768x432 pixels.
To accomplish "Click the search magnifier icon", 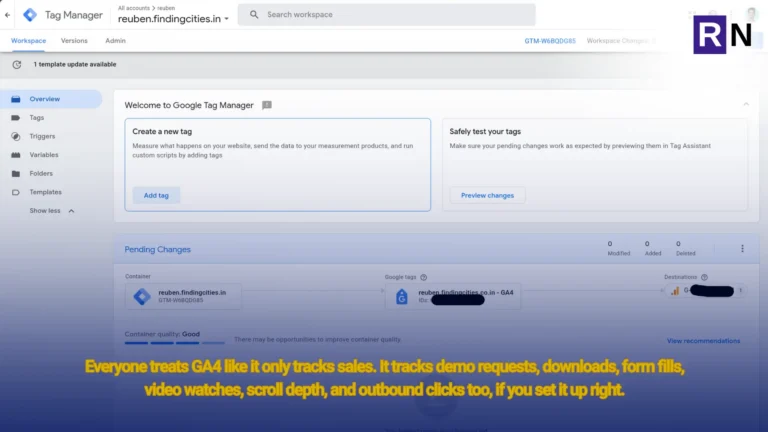I will 254,15.
